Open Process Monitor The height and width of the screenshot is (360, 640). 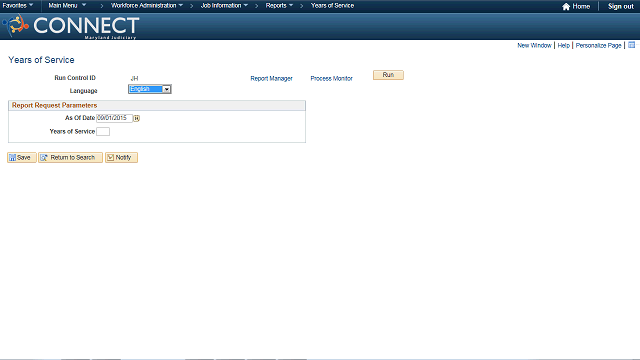click(x=331, y=78)
